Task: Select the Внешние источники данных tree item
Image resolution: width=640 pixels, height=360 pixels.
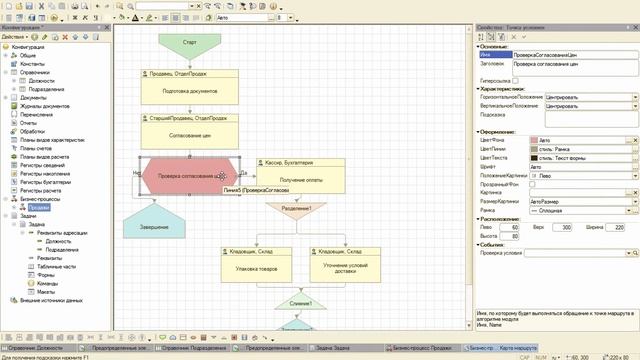Action: pyautogui.click(x=51, y=300)
